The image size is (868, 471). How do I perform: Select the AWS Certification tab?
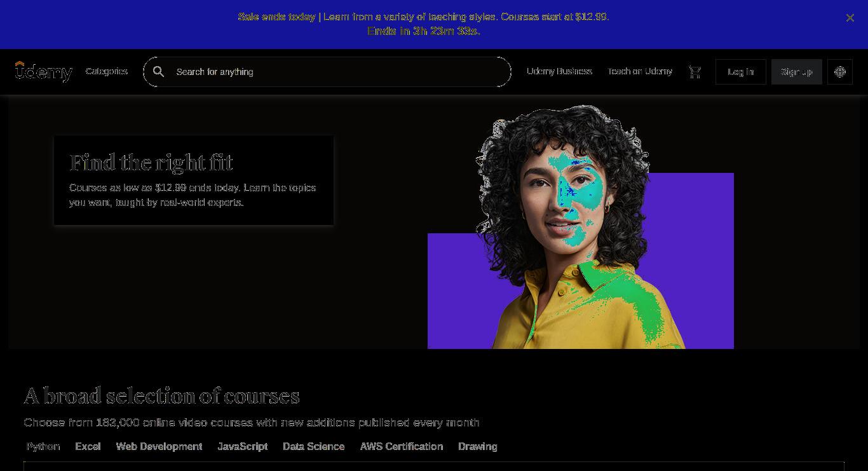402,446
